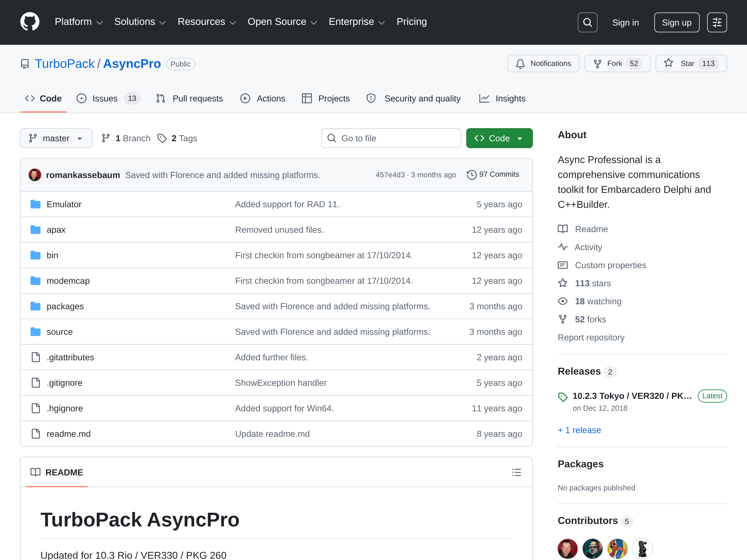Image resolution: width=747 pixels, height=560 pixels.
Task: Star the AsyncPro repository
Action: click(x=691, y=63)
